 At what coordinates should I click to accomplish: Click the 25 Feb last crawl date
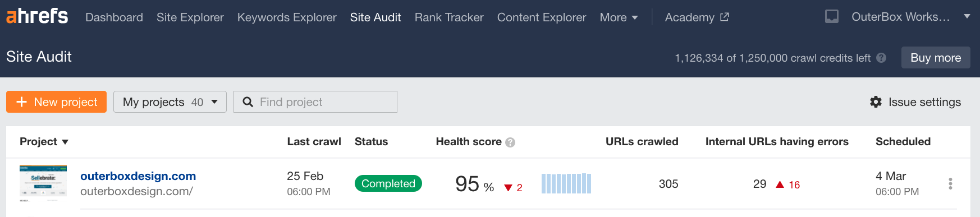[305, 176]
